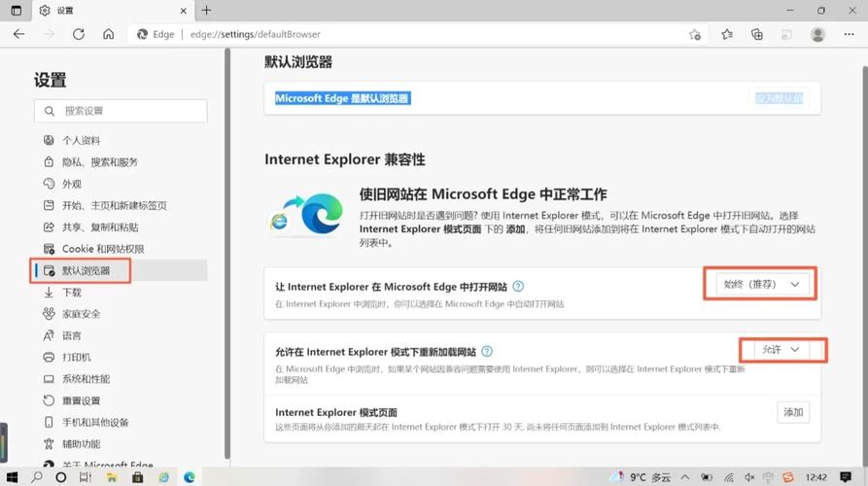Click the browser refresh icon

click(x=79, y=34)
